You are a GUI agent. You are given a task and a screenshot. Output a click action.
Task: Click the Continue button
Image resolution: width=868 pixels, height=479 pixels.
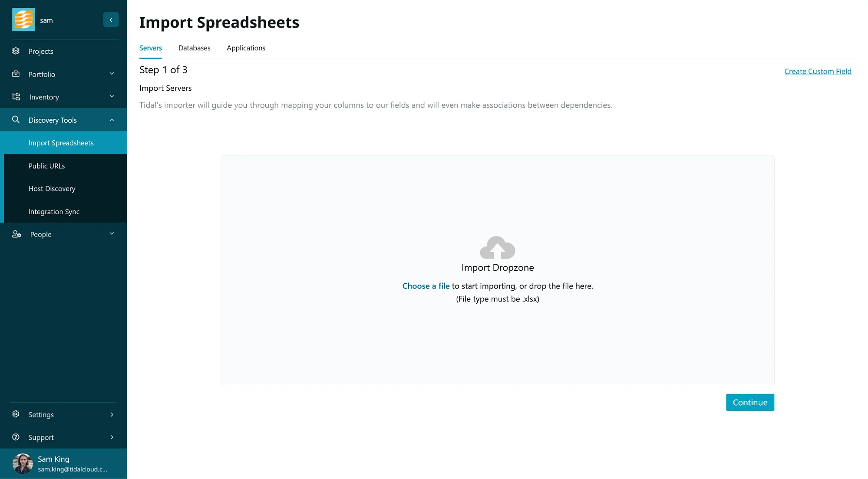750,402
